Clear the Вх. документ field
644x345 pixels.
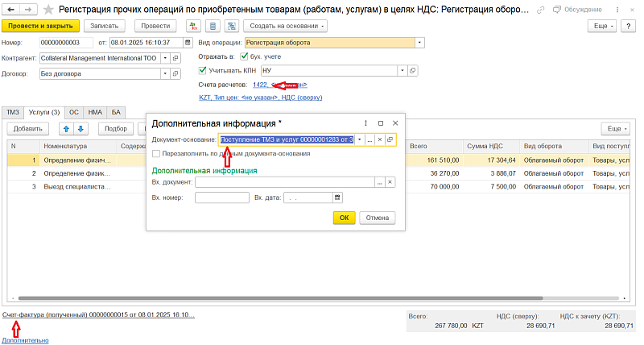pos(390,182)
